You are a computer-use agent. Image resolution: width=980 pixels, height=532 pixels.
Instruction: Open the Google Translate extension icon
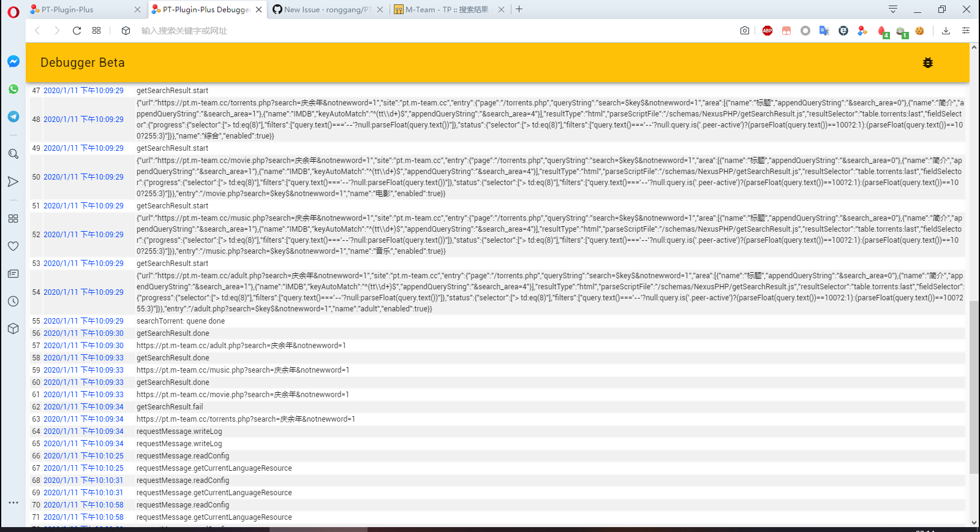(824, 31)
